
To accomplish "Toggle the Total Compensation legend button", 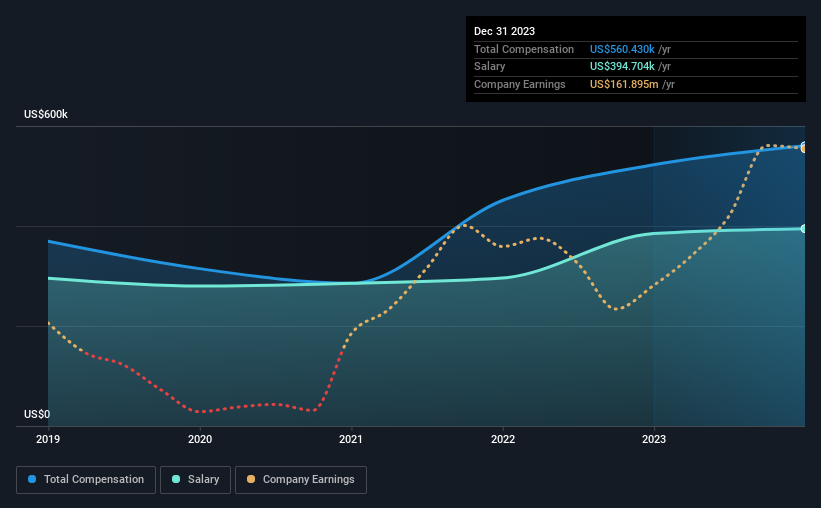I will (86, 480).
